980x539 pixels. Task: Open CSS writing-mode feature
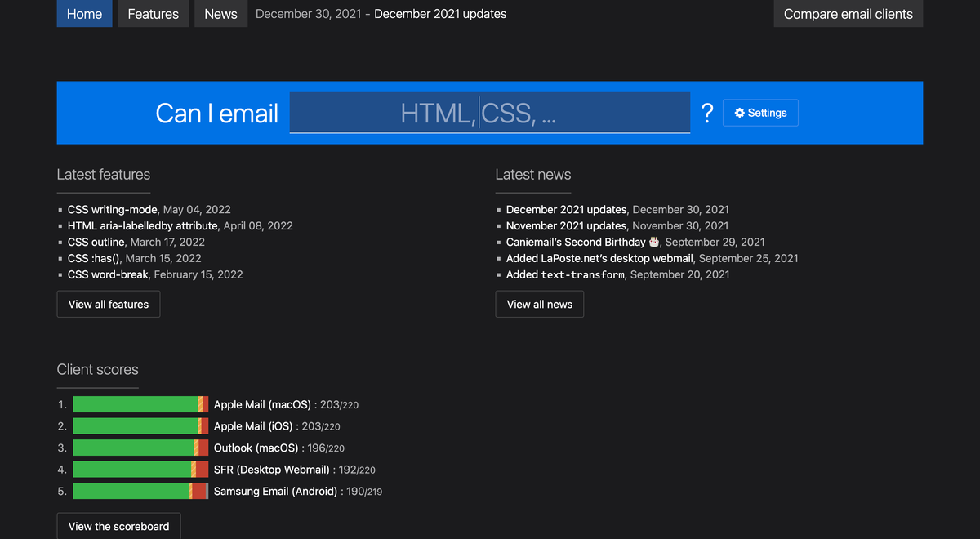pos(114,210)
